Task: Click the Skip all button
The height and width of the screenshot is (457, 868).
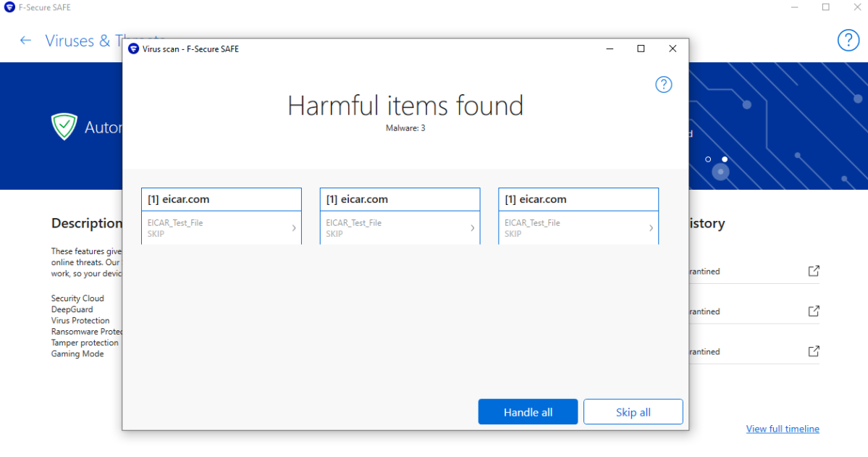Action: pos(633,411)
